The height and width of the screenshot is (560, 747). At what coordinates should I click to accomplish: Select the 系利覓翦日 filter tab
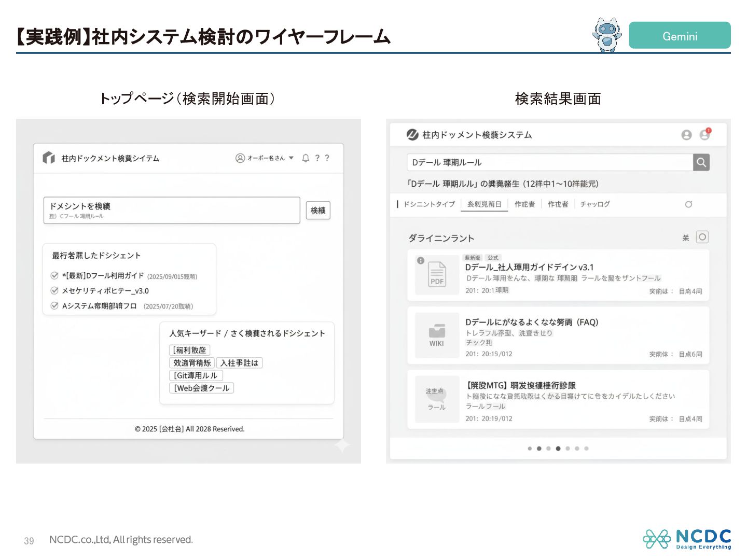pos(485,204)
